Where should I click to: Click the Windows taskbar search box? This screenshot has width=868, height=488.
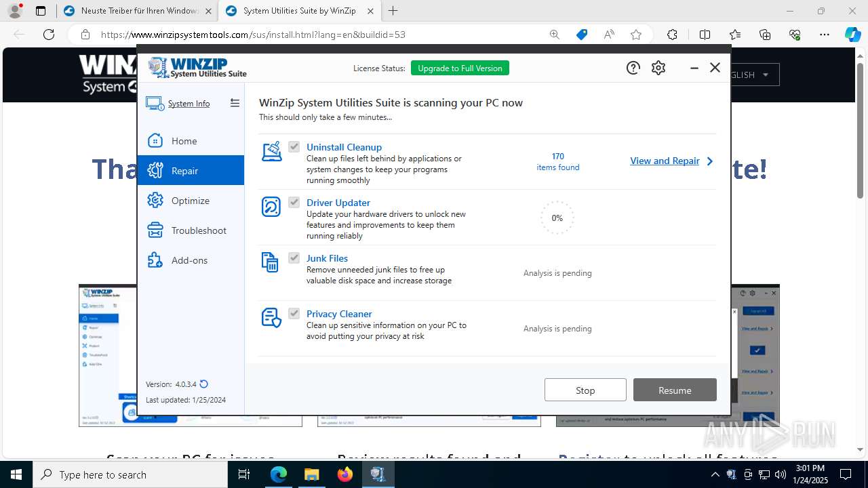[130, 474]
